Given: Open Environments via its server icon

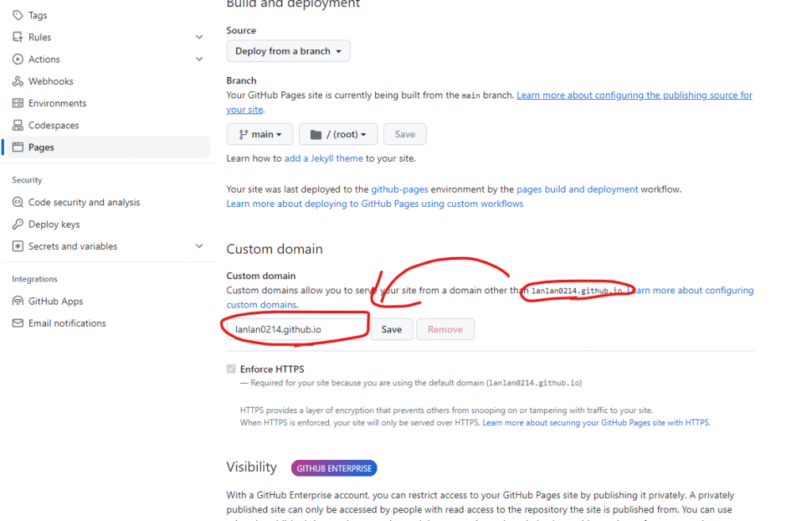Looking at the screenshot, I should [x=17, y=103].
